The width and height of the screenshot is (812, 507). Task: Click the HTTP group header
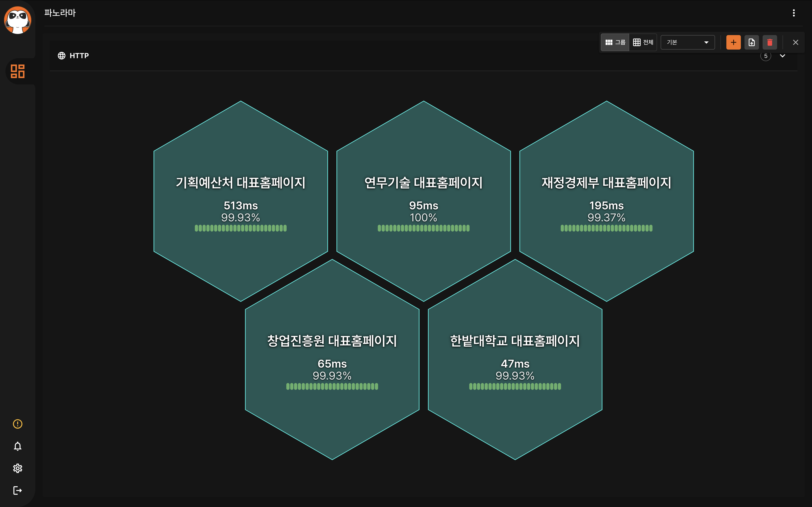pos(79,56)
